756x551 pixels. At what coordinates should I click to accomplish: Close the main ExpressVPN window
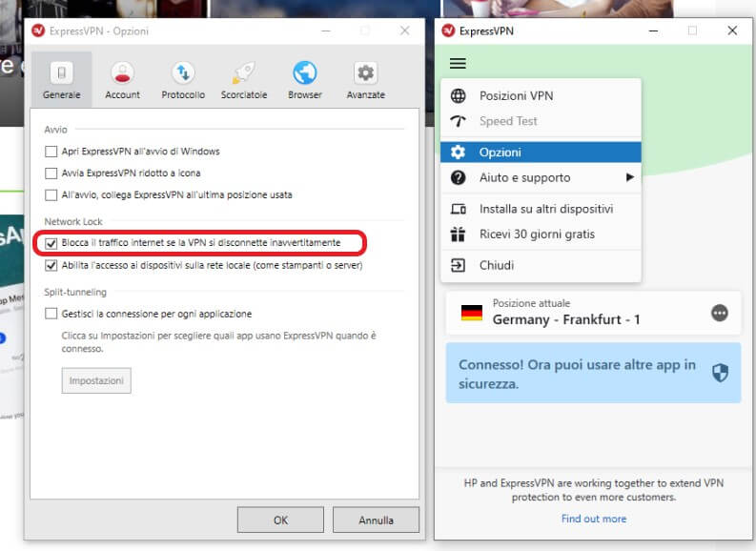click(x=732, y=31)
